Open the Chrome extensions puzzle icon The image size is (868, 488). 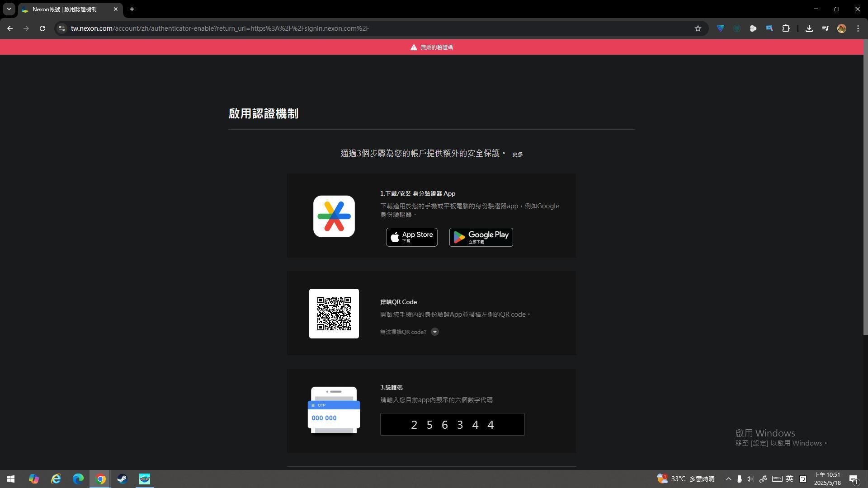point(786,28)
